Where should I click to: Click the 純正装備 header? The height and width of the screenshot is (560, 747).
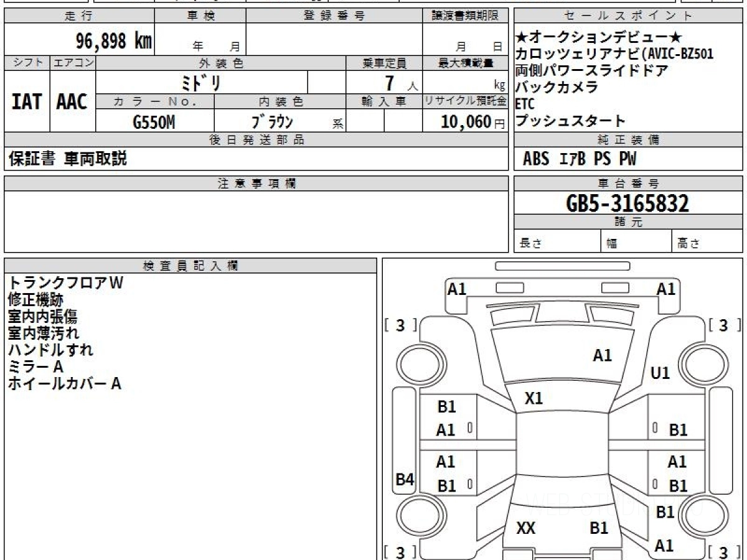pyautogui.click(x=629, y=140)
